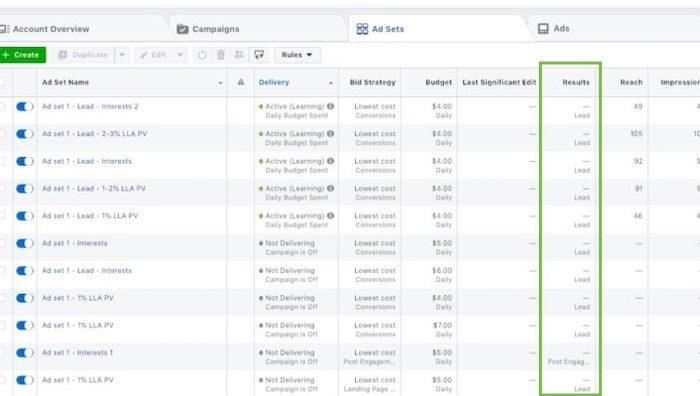Open Ad set 1 - Lead - 1-2% LLA PV link
Image resolution: width=700 pixels, height=396 pixels.
[94, 188]
